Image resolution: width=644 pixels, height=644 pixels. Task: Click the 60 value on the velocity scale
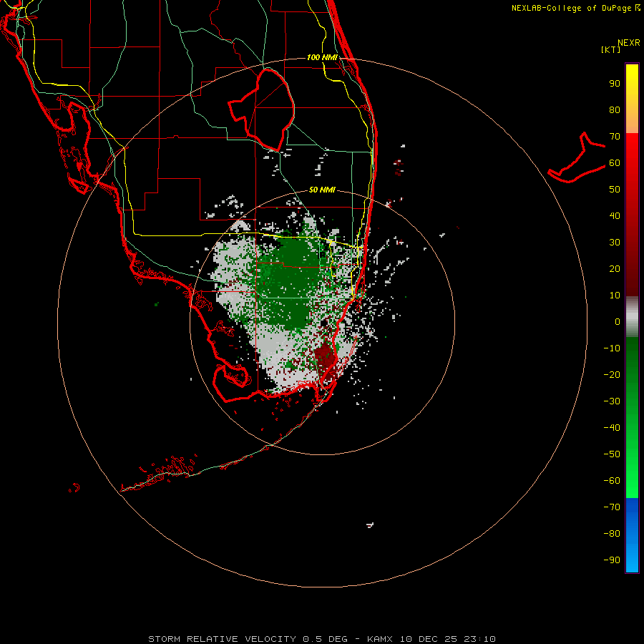(x=615, y=163)
